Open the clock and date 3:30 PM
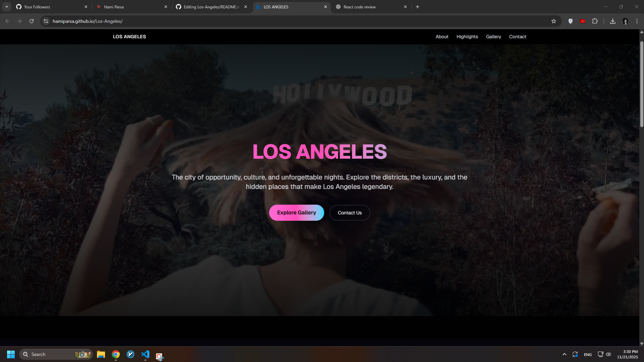The width and height of the screenshot is (644, 362). [627, 354]
